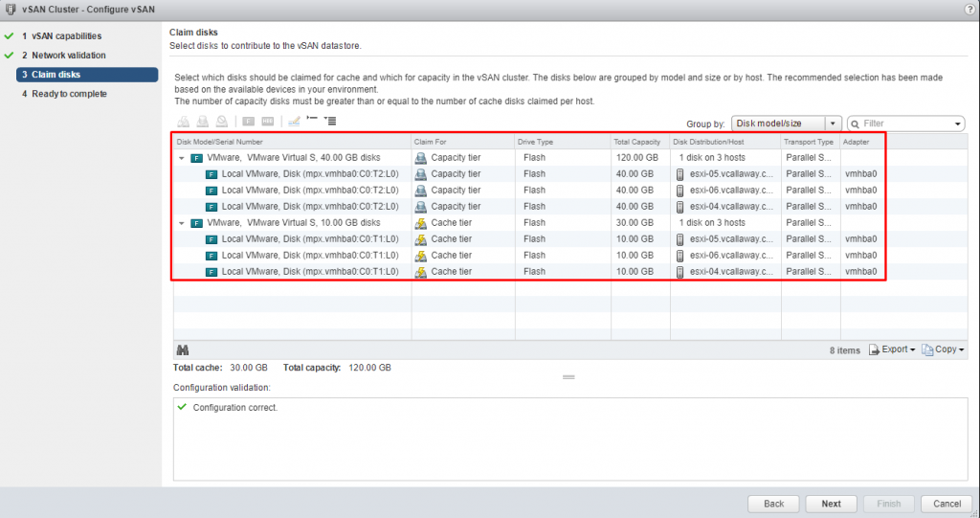This screenshot has width=980, height=518.
Task: Select esxi-04 host in 40.00 GB group
Action: click(x=731, y=207)
